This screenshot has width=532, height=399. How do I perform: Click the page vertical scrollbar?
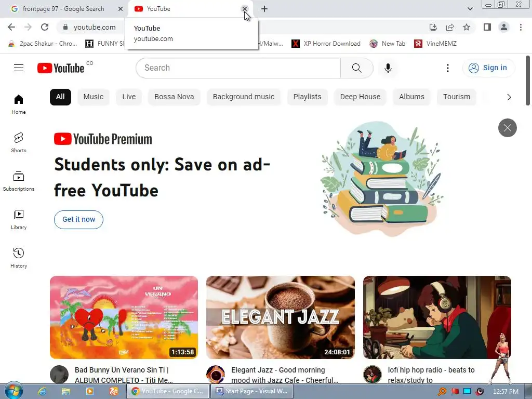528,81
